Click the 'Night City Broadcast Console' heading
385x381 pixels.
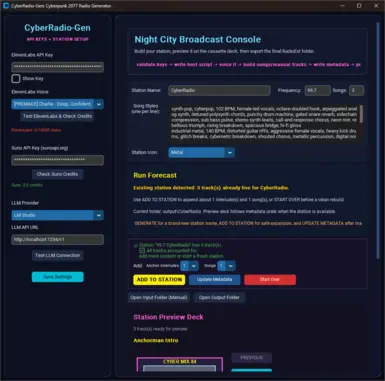pos(198,39)
